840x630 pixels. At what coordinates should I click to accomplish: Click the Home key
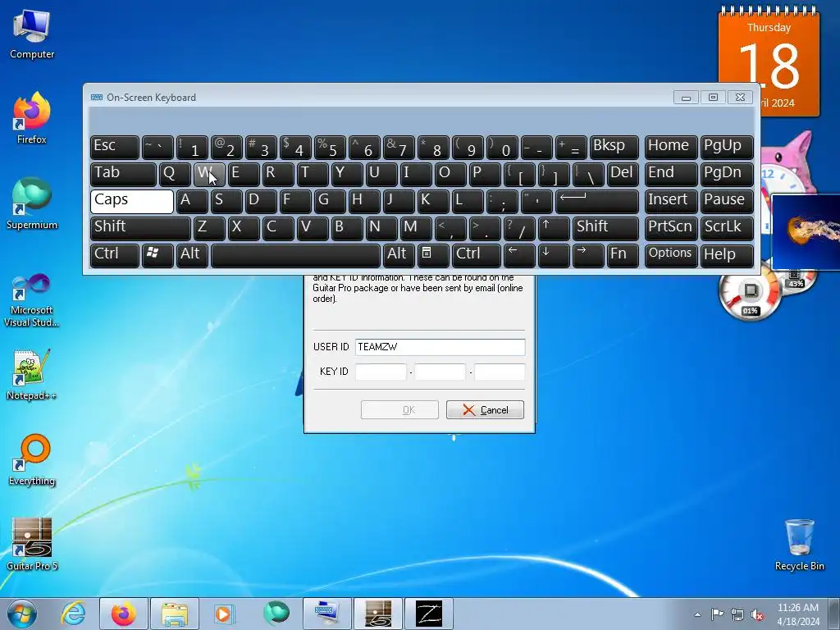click(671, 147)
